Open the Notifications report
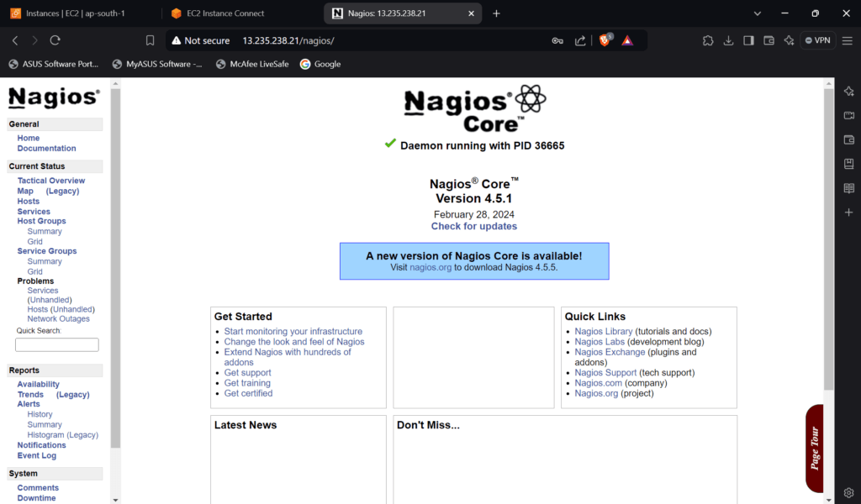 point(41,445)
